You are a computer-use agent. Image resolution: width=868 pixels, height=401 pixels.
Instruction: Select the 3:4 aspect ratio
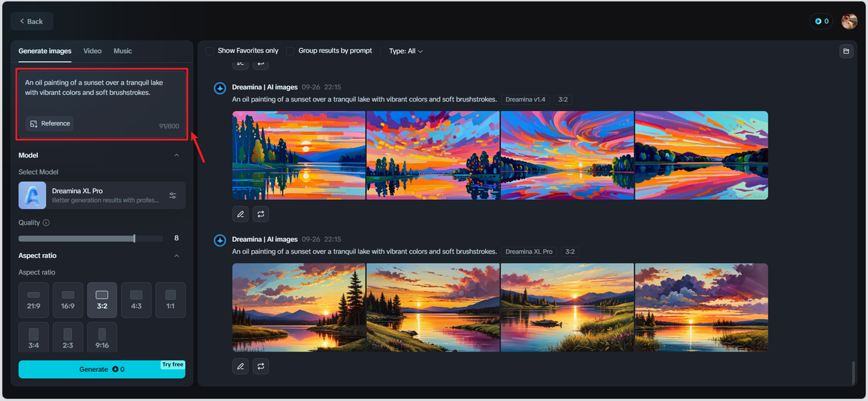33,337
